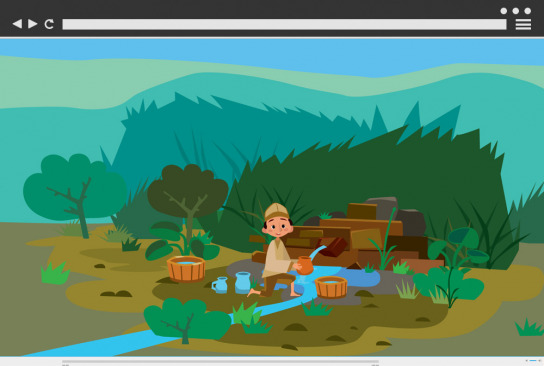The image size is (544, 366).
Task: Click the horizontal progress bar at bottom
Action: pyautogui.click(x=220, y=362)
